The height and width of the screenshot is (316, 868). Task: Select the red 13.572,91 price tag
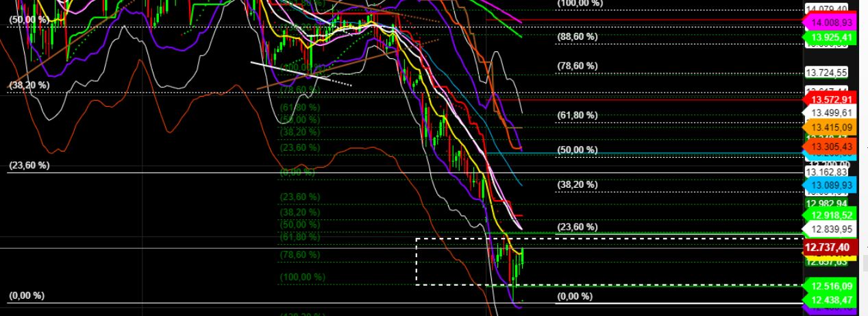pos(828,100)
